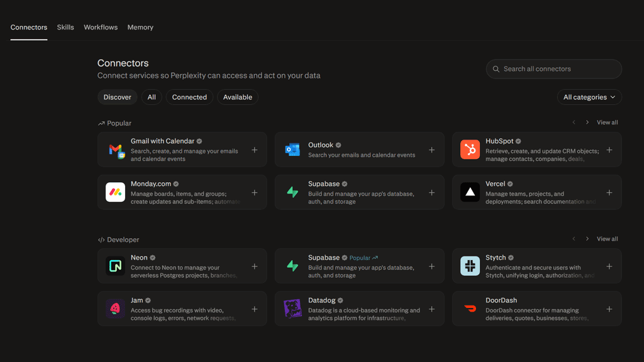The height and width of the screenshot is (362, 644).
Task: Click the search magnifier icon
Action: pyautogui.click(x=496, y=69)
